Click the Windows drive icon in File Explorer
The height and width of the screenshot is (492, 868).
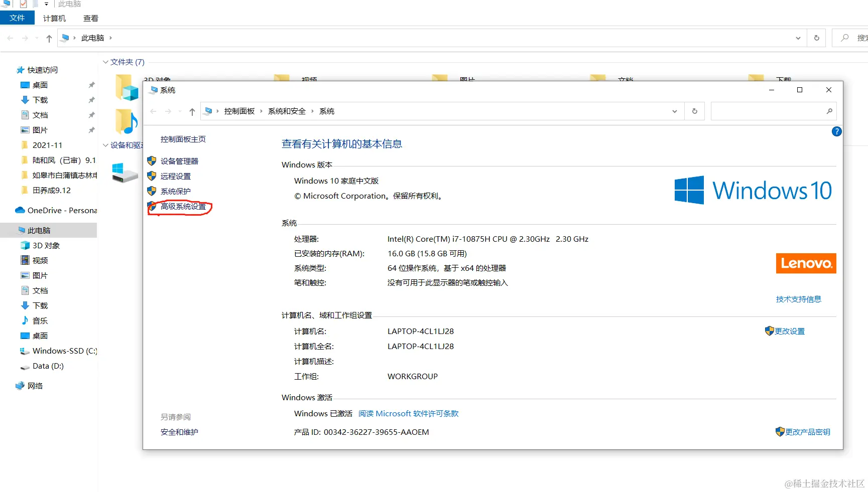tap(125, 173)
